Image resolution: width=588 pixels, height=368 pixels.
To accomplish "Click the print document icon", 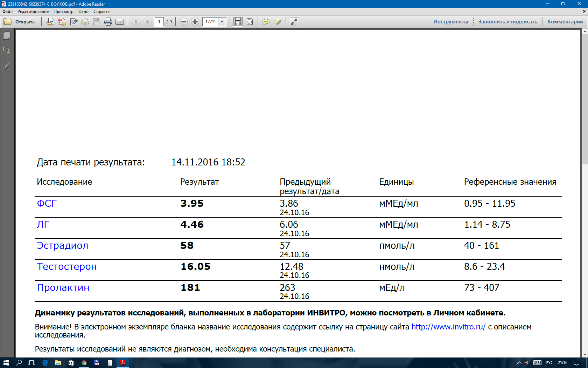I will (108, 22).
